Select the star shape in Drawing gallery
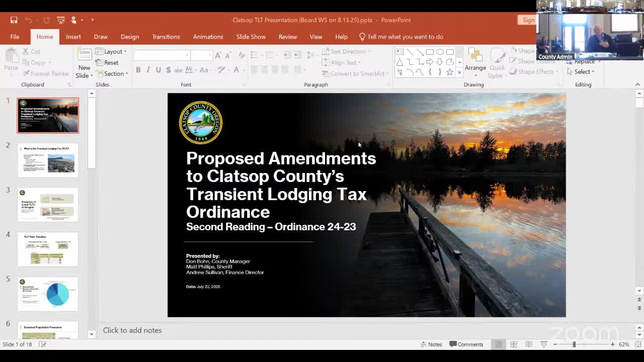644x362 pixels. coord(450,72)
